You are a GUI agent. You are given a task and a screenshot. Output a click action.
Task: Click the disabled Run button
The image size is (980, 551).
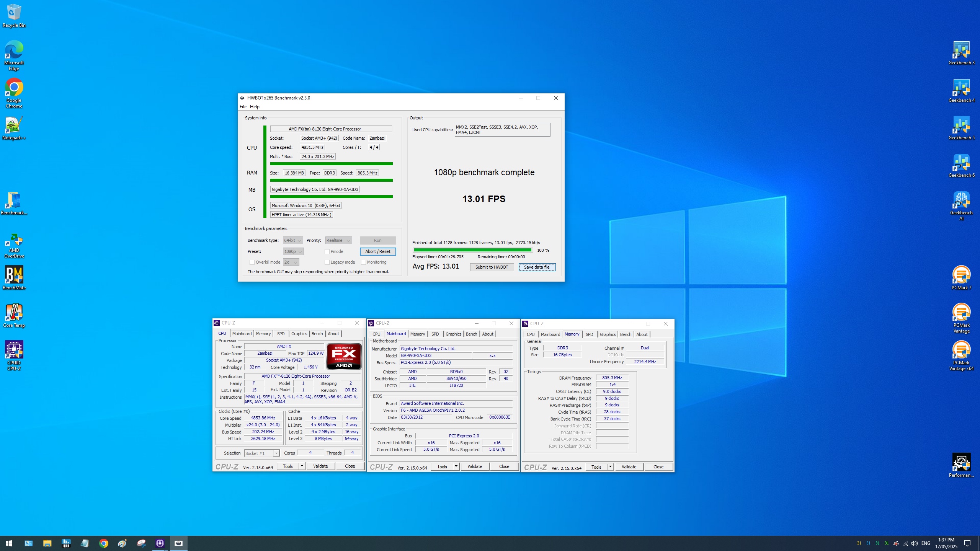pos(378,240)
